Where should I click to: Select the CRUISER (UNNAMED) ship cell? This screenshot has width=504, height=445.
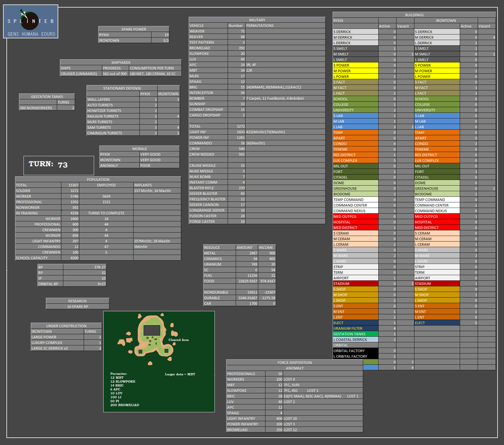pyautogui.click(x=81, y=74)
